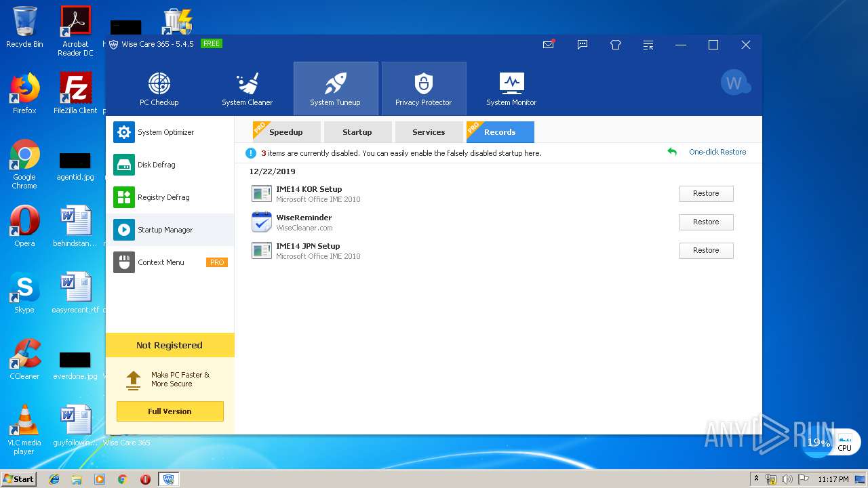Select the IME14 JPN Setup name text

pos(308,246)
